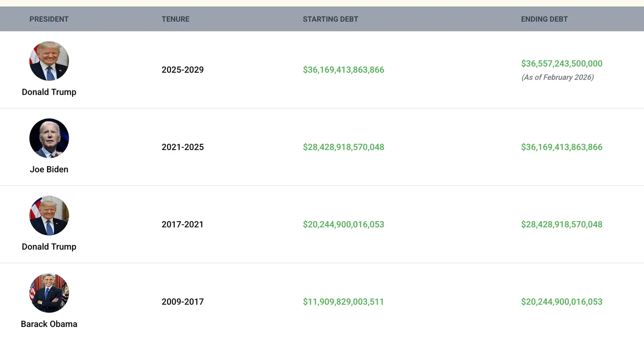The image size is (644, 339).
Task: Click the Donald Trump name beside 2017-2021
Action: click(49, 247)
